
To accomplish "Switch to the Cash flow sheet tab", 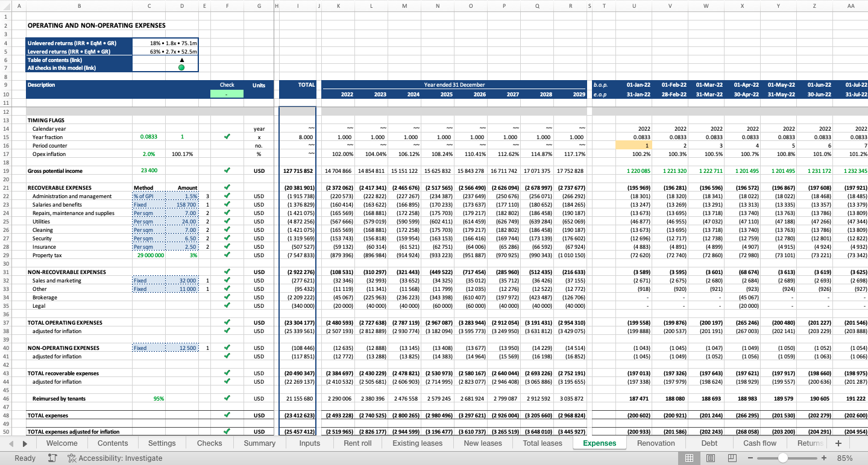I will pyautogui.click(x=759, y=443).
